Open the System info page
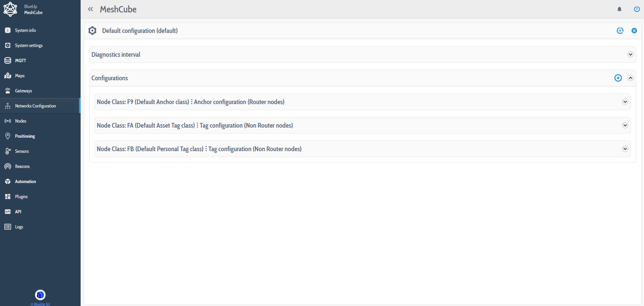This screenshot has height=306, width=644. (x=25, y=30)
